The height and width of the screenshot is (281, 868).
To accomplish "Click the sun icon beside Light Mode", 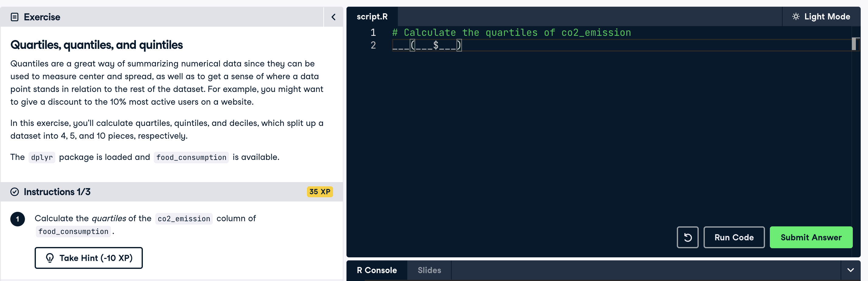I will click(x=796, y=16).
